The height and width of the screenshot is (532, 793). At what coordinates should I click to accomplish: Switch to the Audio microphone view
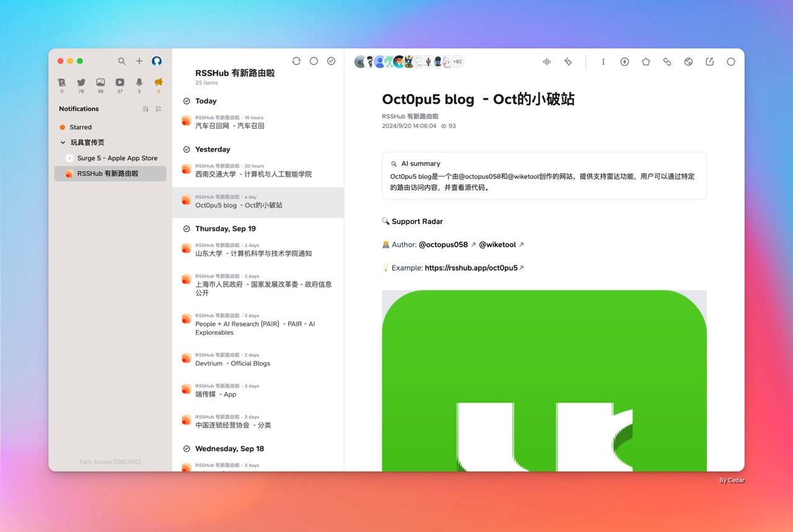pos(139,85)
